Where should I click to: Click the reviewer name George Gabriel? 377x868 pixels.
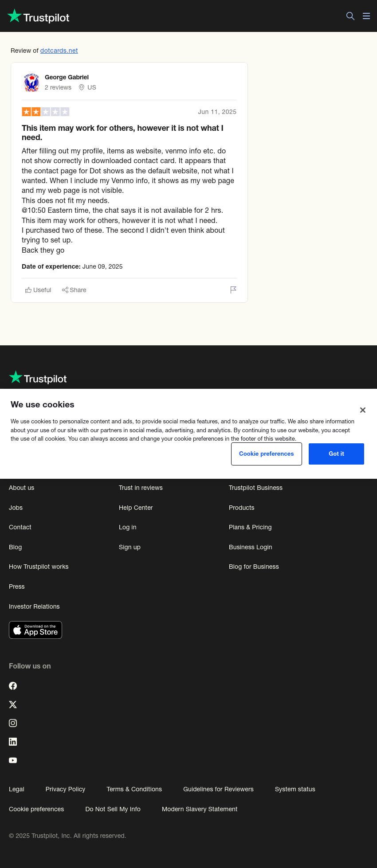(x=67, y=77)
